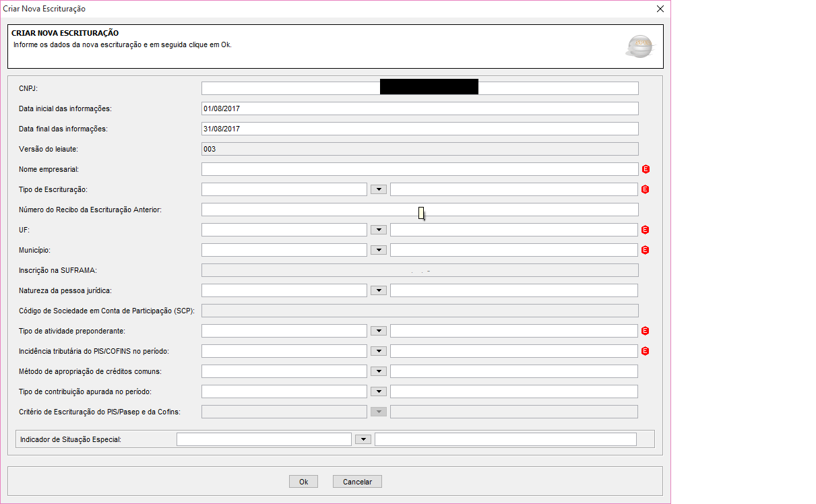816x504 pixels.
Task: Click error icon for Incidência tributária do PIS/COFINS
Action: (645, 351)
